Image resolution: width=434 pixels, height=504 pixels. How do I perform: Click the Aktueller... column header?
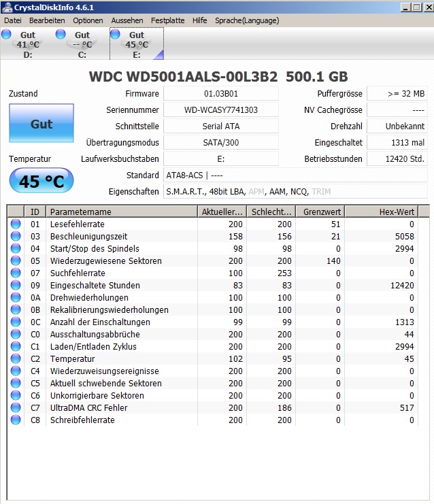(x=222, y=212)
